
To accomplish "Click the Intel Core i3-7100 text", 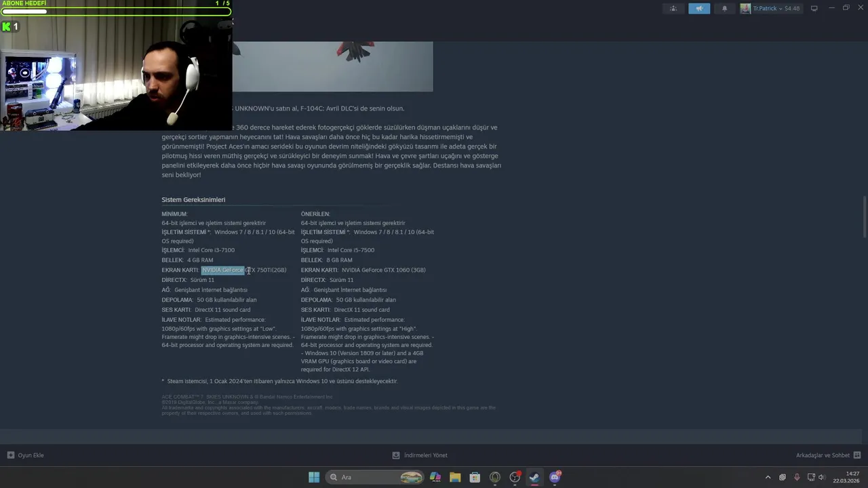I will pos(212,250).
